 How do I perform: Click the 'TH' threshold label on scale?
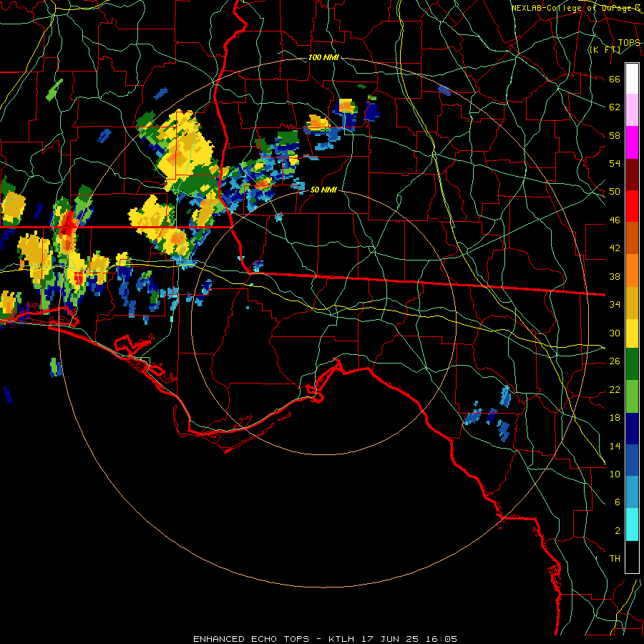(615, 559)
